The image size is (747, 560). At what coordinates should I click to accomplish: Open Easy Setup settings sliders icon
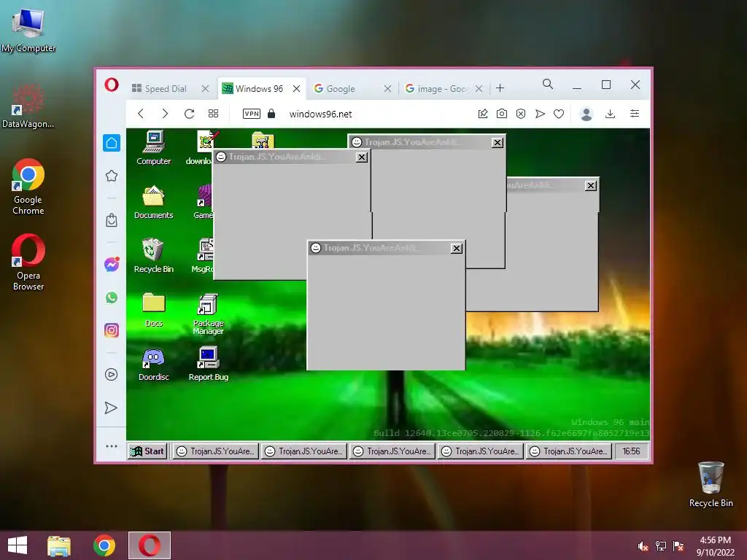point(635,113)
